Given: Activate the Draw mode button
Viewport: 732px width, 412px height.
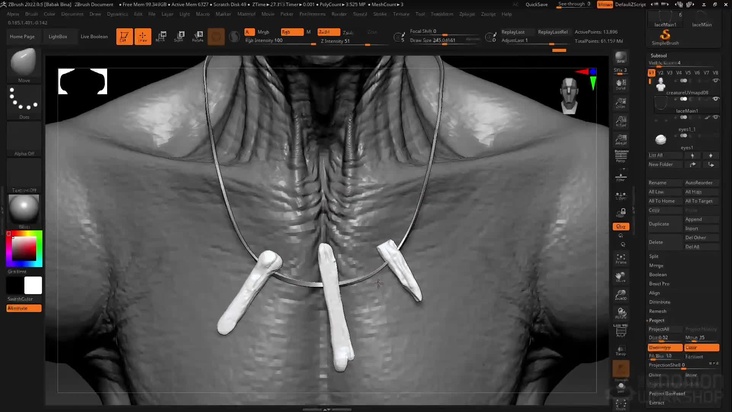Looking at the screenshot, I should click(142, 36).
